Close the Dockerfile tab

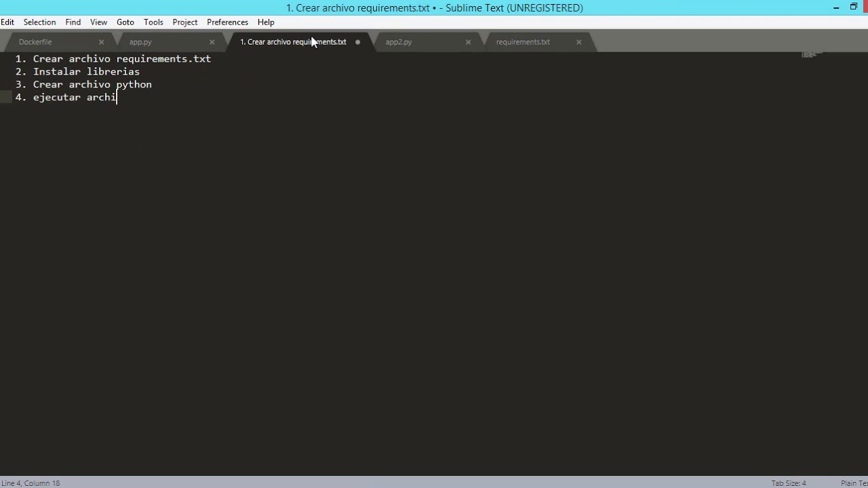coord(102,42)
